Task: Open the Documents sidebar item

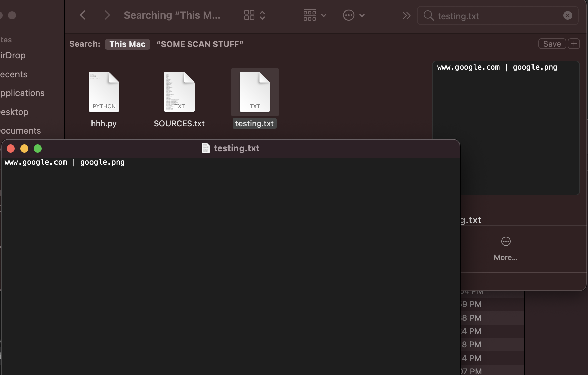Action: click(20, 131)
